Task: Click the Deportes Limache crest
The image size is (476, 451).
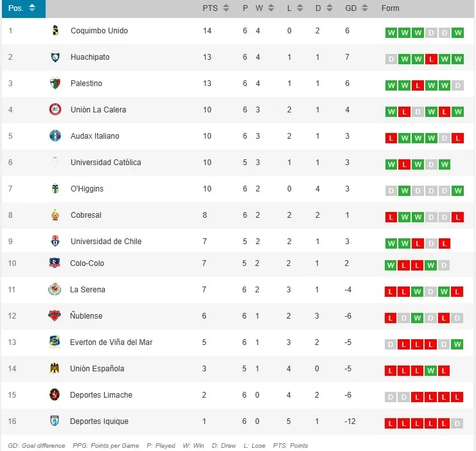Action: tap(55, 394)
